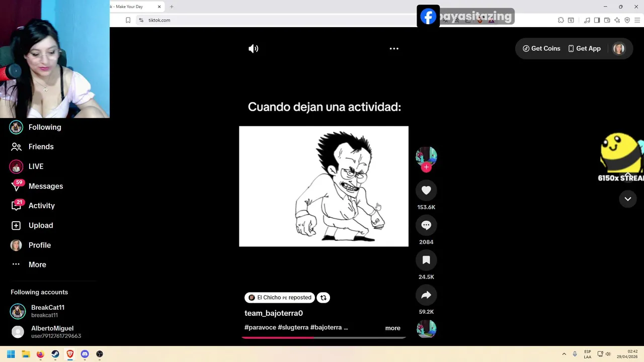
Task: Click Get Coins button
Action: 541,49
